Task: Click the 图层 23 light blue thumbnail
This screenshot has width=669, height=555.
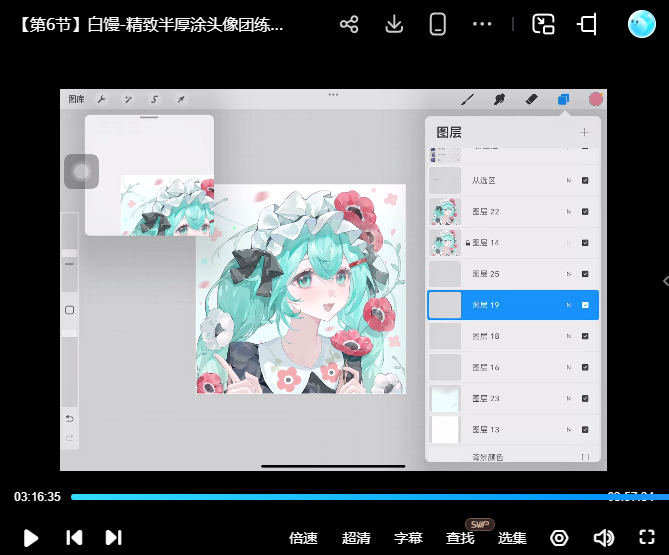Action: point(445,398)
